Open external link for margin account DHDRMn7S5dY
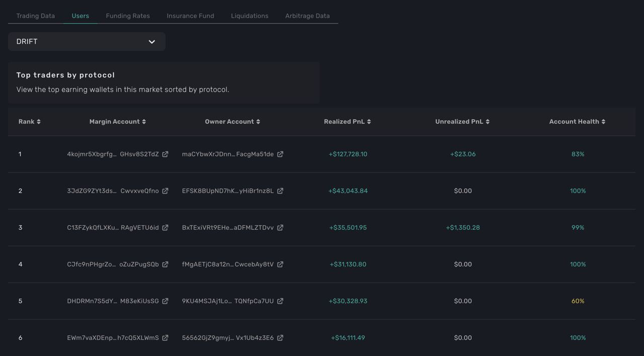This screenshot has width=644, height=356. pyautogui.click(x=165, y=301)
